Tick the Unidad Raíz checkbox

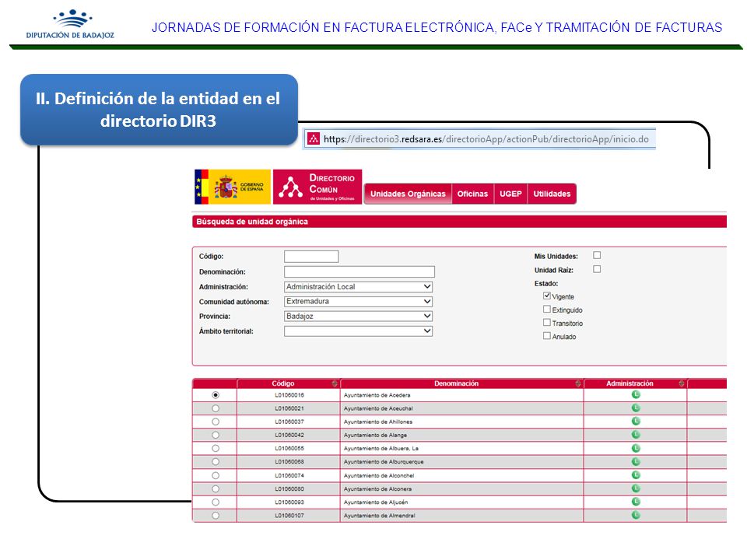597,269
